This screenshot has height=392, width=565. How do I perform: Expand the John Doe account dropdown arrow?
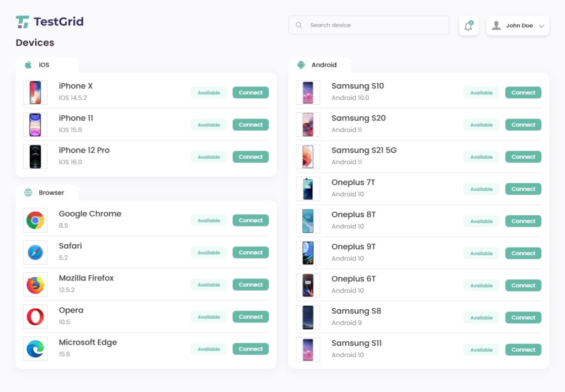541,26
